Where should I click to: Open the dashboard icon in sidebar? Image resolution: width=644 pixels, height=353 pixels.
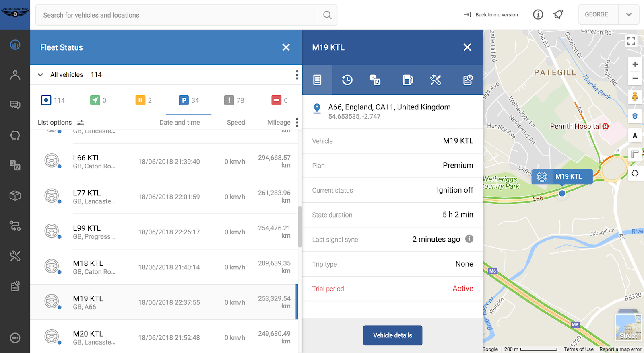pyautogui.click(x=15, y=45)
